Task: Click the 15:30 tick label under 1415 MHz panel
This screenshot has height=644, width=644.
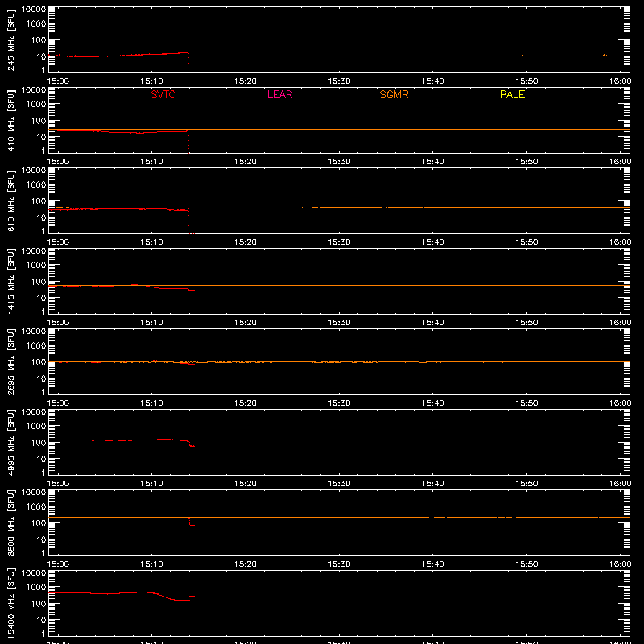Action: click(339, 323)
